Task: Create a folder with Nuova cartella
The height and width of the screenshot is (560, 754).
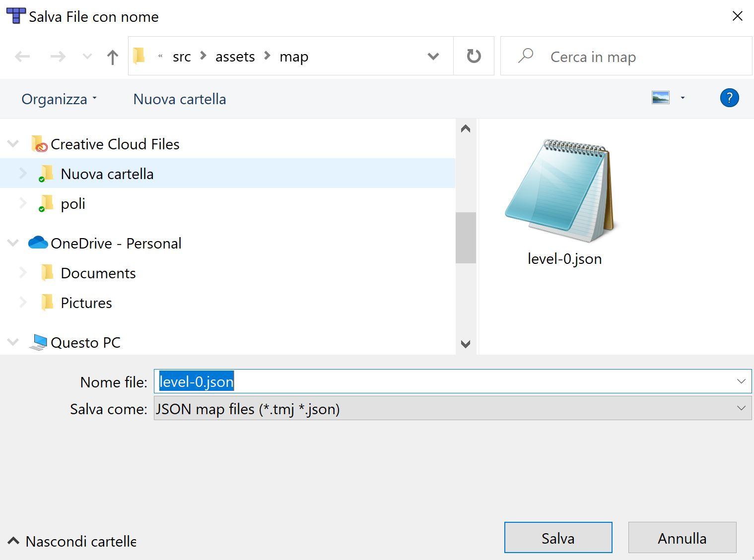Action: 180,99
